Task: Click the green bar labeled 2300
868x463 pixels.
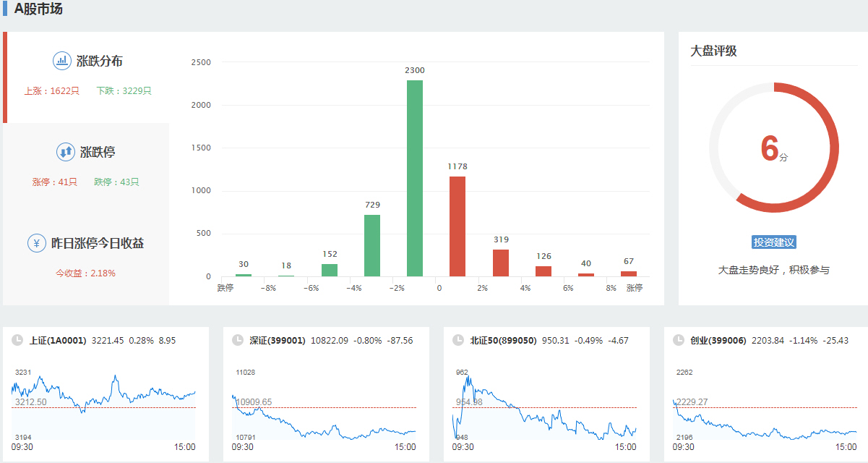Action: point(415,178)
